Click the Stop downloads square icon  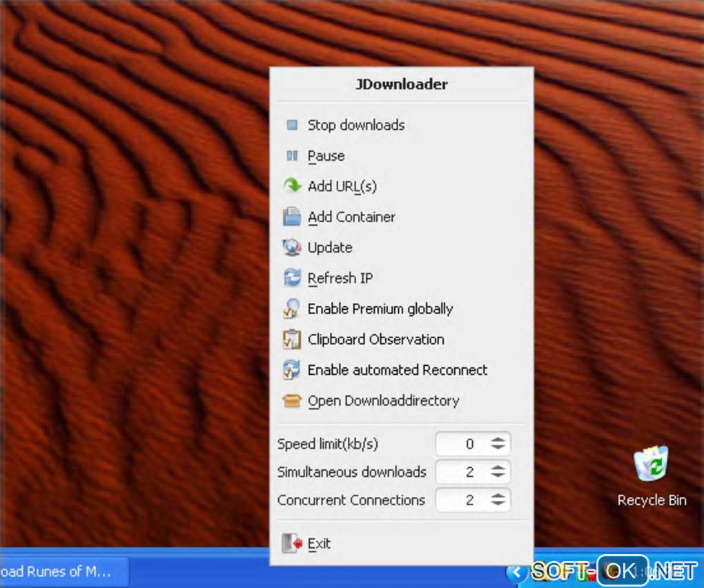coord(292,125)
